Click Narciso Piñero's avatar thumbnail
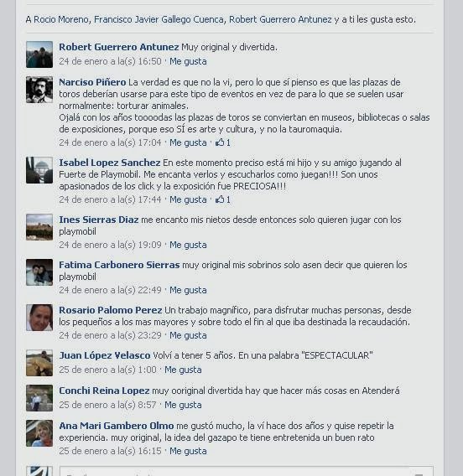Image resolution: width=463 pixels, height=476 pixels. (x=39, y=90)
